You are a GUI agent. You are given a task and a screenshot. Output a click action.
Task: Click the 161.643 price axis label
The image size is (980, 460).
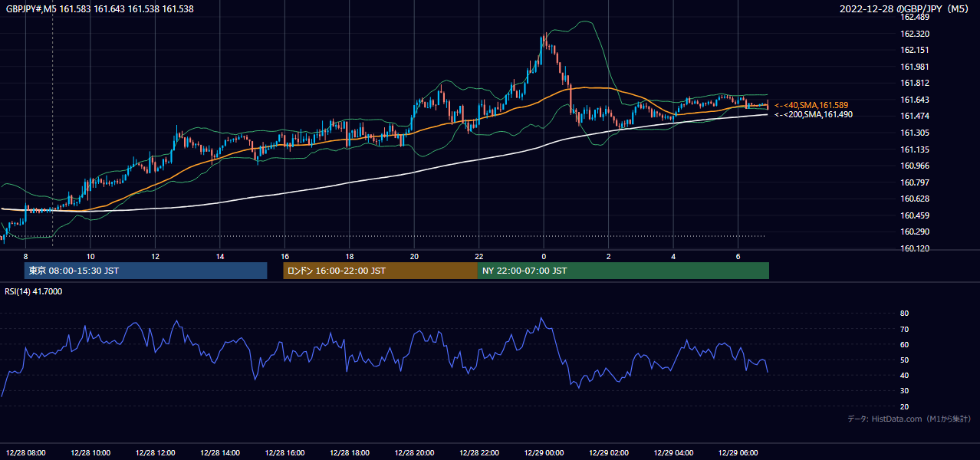pyautogui.click(x=915, y=100)
